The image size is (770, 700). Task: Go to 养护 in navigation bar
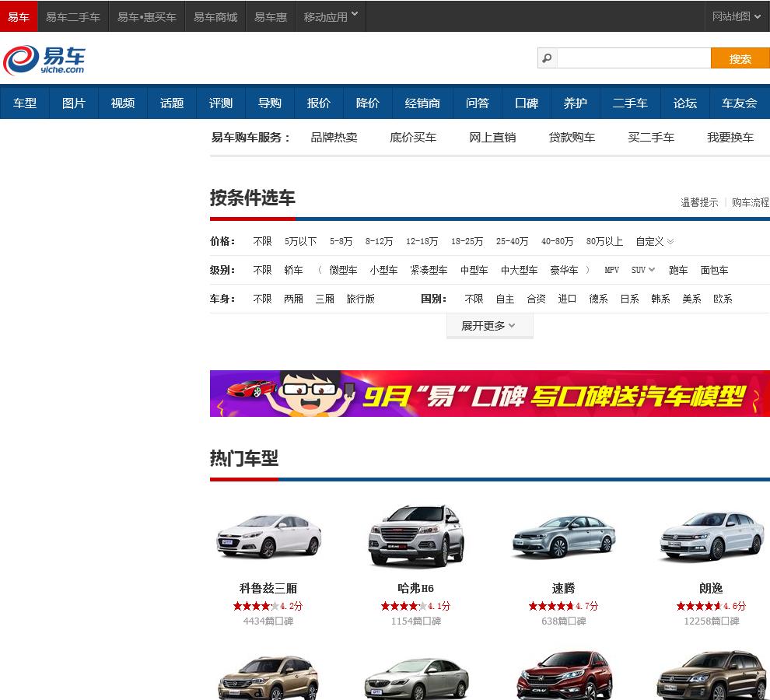click(575, 103)
